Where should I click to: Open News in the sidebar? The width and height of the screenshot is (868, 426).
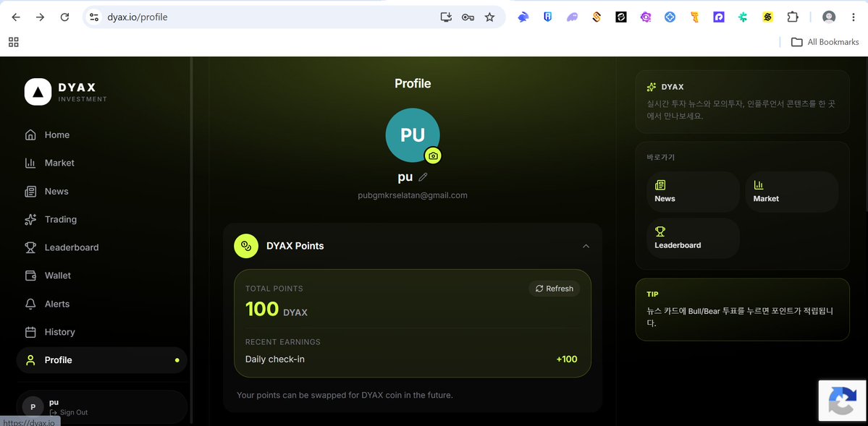click(102, 192)
